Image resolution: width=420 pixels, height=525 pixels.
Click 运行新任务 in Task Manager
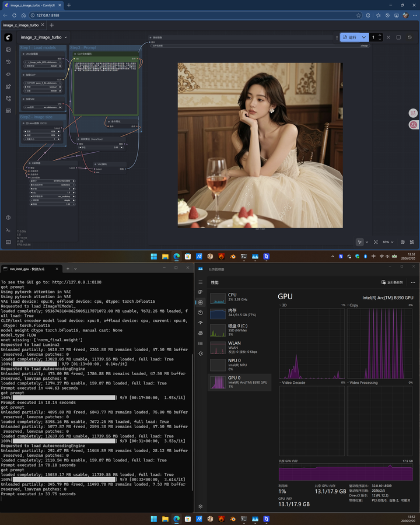[392, 282]
